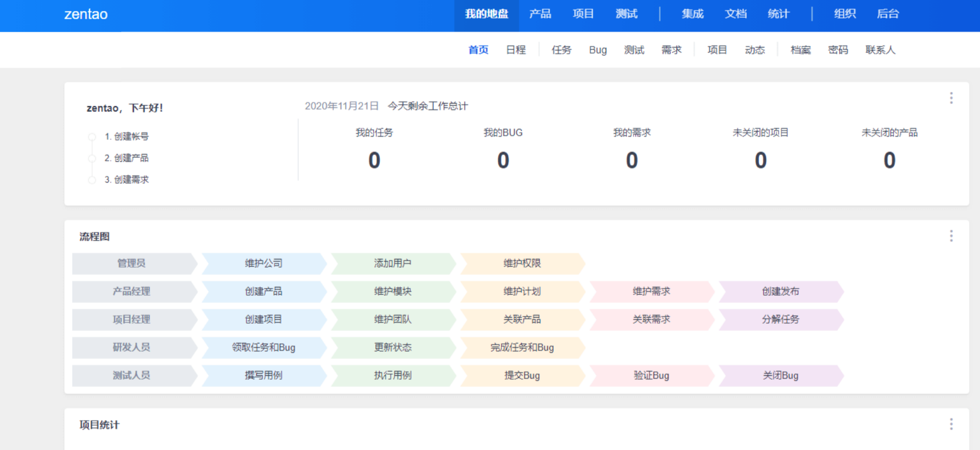Open the 日程 sub-tab
Image resolution: width=980 pixels, height=450 pixels.
click(x=516, y=50)
